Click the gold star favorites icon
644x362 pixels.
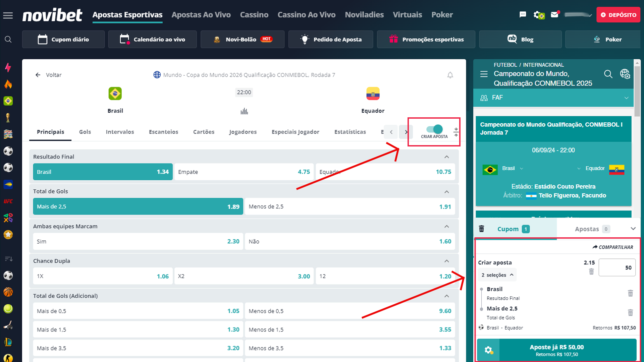pyautogui.click(x=8, y=235)
